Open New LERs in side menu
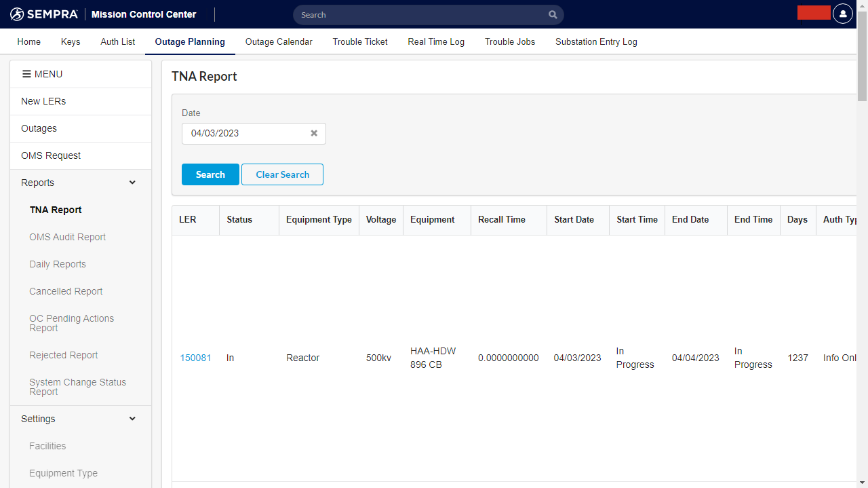This screenshot has height=488, width=868. coord(43,101)
